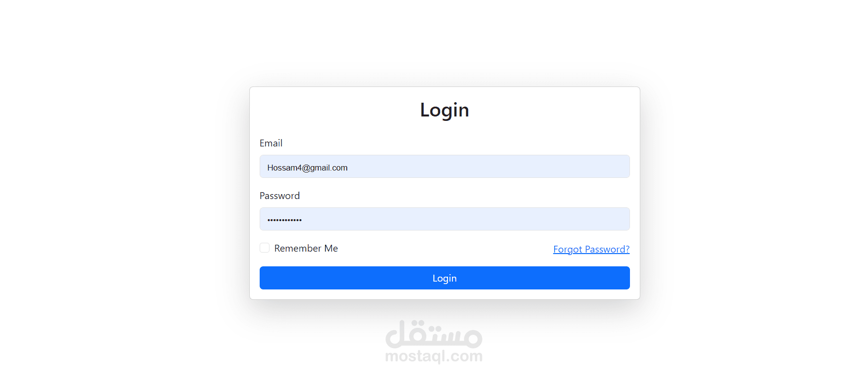Submit with the blue Login button
Image resolution: width=868 pixels, height=372 pixels.
pyautogui.click(x=445, y=278)
